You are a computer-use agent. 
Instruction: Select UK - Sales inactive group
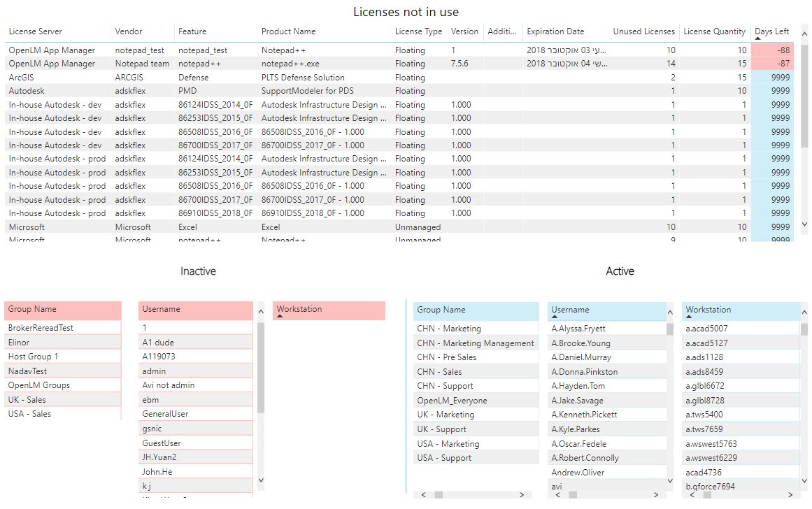29,400
